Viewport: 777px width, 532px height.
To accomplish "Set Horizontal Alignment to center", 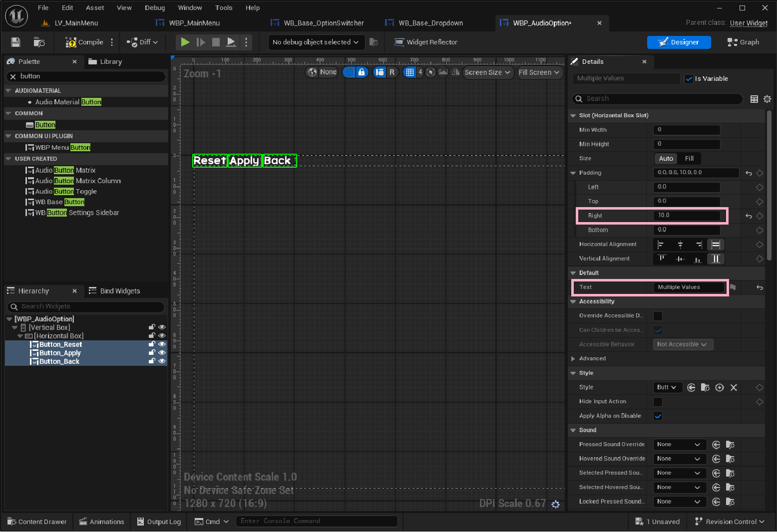I will [680, 245].
